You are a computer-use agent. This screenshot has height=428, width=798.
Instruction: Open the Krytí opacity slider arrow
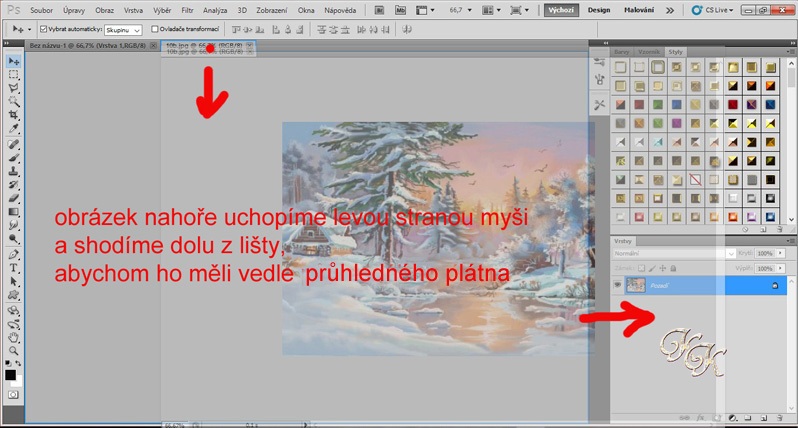780,253
